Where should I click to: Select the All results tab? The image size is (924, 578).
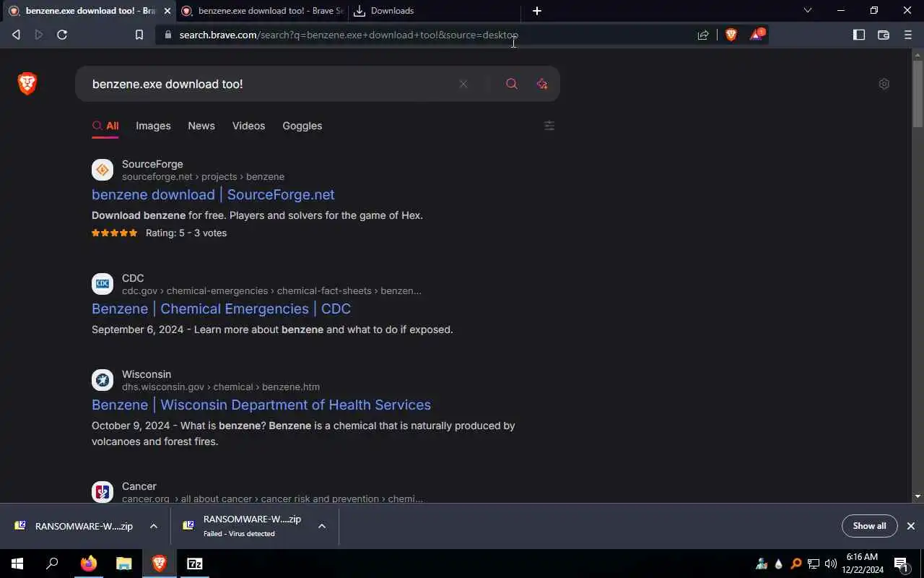(105, 126)
